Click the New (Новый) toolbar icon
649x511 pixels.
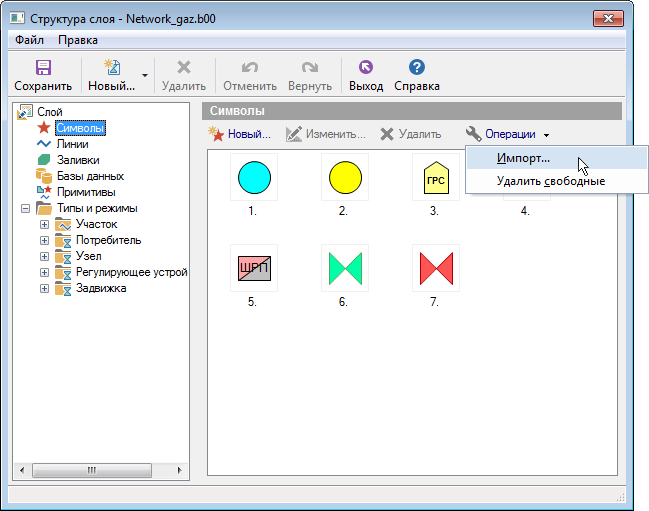tap(112, 68)
